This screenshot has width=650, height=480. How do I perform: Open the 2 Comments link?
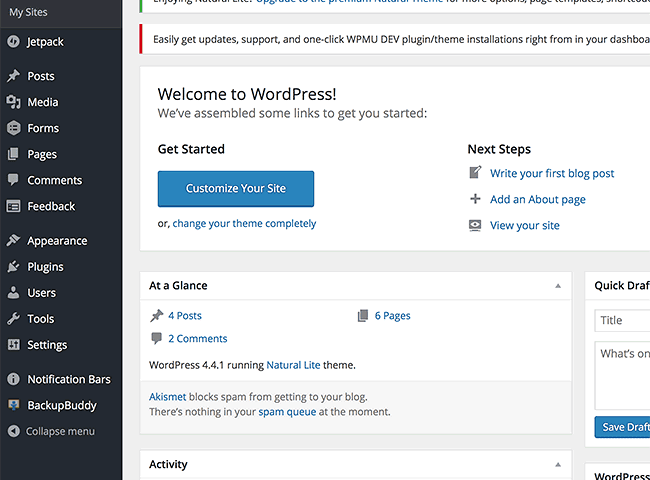tap(198, 339)
